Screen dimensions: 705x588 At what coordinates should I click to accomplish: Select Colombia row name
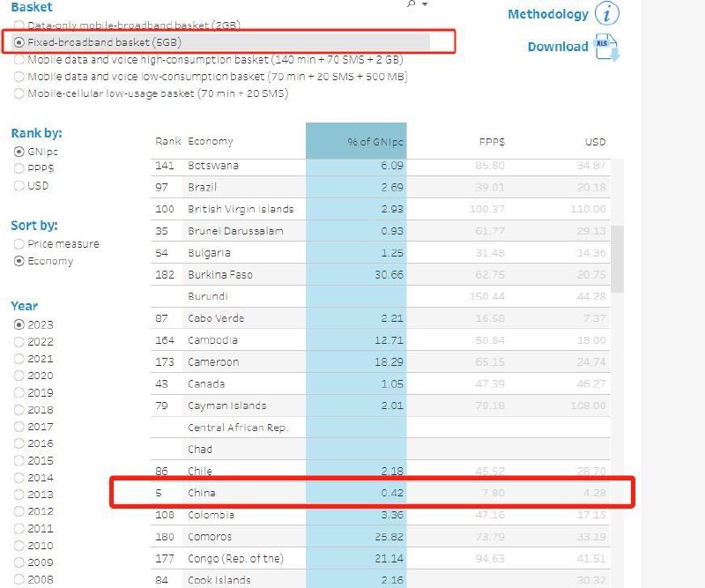(x=211, y=515)
